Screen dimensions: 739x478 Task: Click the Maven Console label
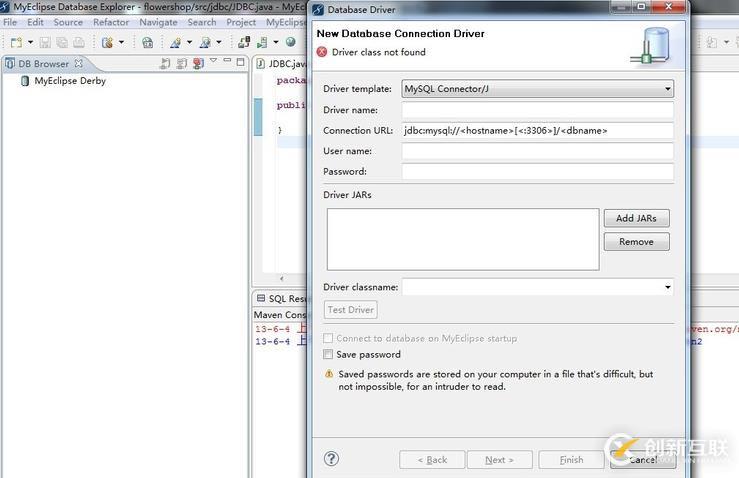point(280,314)
